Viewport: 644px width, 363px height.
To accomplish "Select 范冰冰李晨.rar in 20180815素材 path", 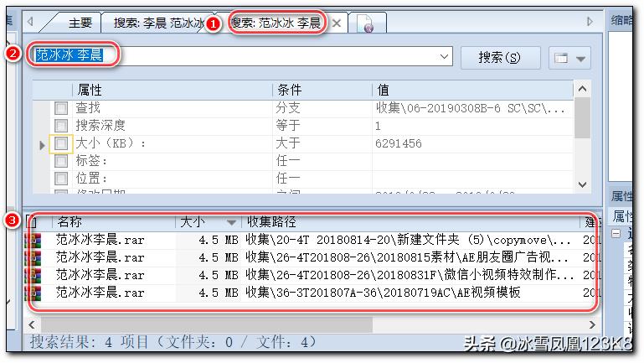I will tap(100, 257).
